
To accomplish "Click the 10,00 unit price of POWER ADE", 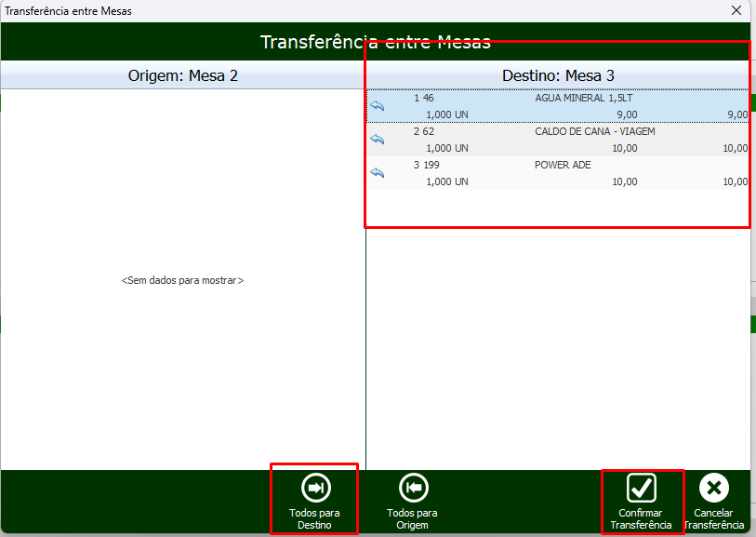I will coord(624,181).
